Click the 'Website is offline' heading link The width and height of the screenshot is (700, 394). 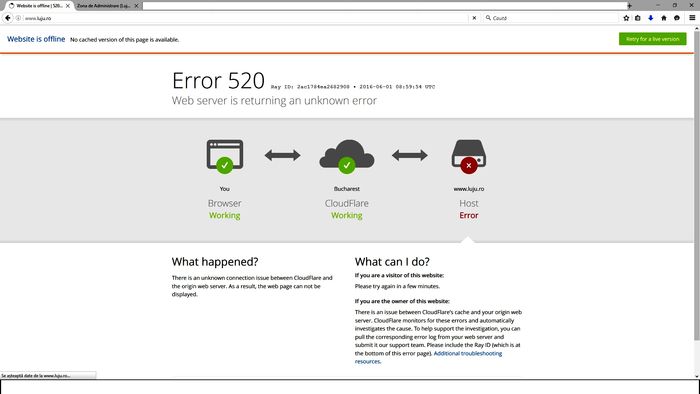36,39
